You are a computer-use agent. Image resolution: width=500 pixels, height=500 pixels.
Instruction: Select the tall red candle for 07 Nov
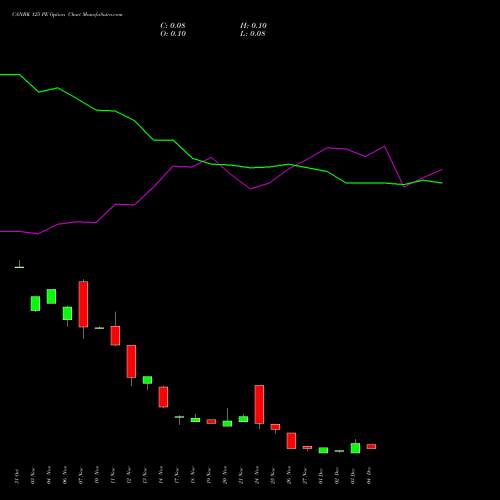(x=83, y=304)
